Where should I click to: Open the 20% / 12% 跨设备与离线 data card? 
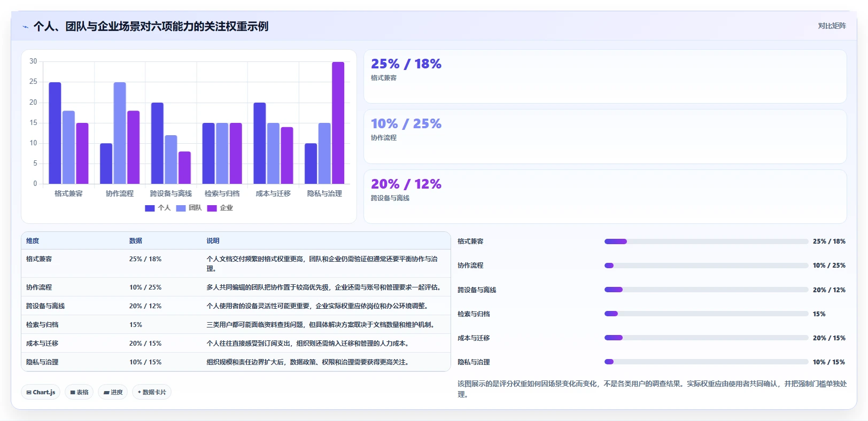[x=605, y=197]
